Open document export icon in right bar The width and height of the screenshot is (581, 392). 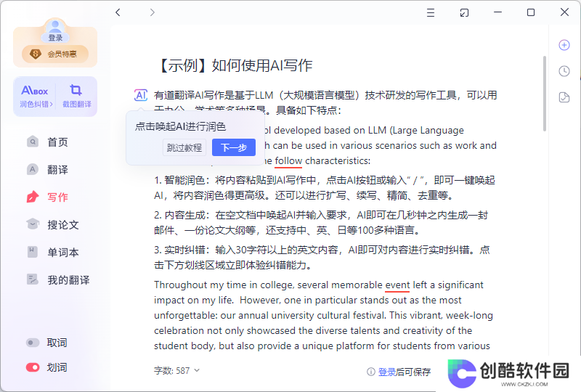pos(564,97)
